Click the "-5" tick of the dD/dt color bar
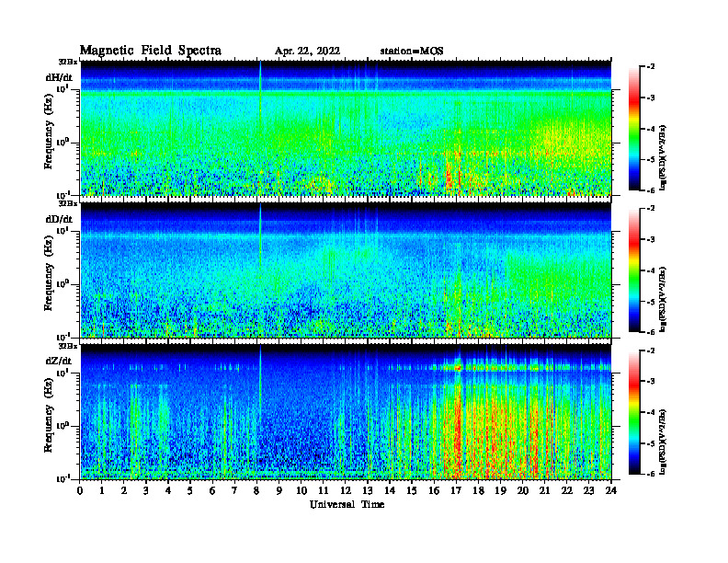Screen dimensions: 728x563 (x=651, y=302)
